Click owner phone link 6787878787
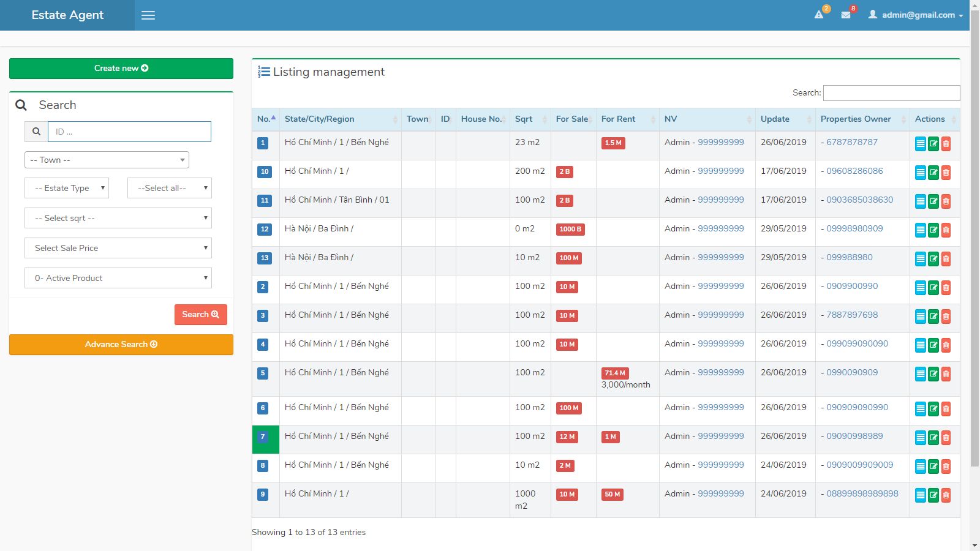The image size is (980, 551). [851, 142]
